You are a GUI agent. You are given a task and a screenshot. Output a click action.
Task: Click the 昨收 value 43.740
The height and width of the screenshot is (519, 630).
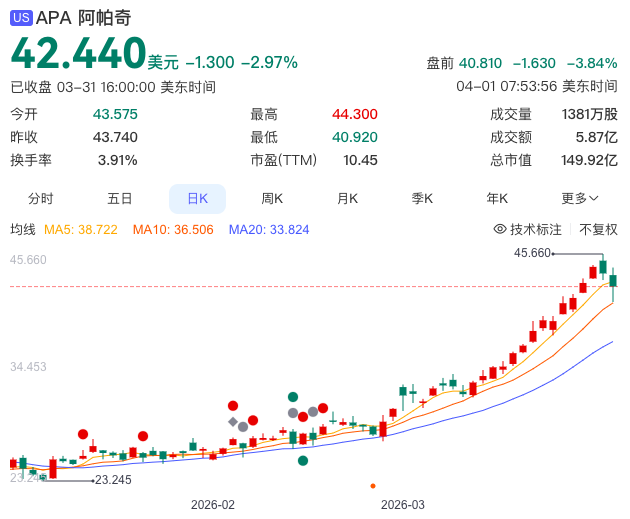[x=115, y=137]
